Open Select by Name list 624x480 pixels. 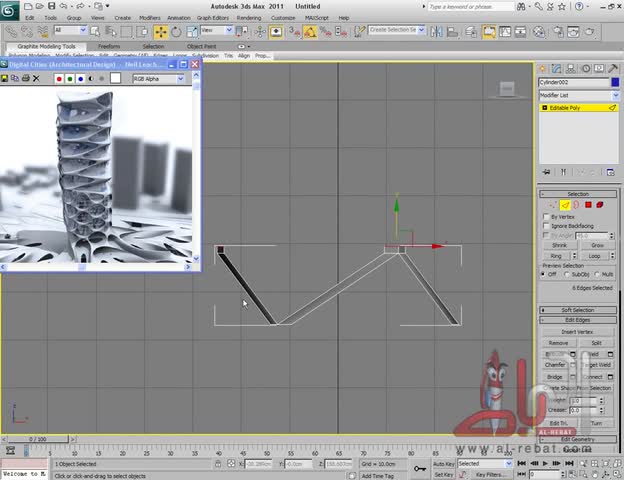click(111, 32)
